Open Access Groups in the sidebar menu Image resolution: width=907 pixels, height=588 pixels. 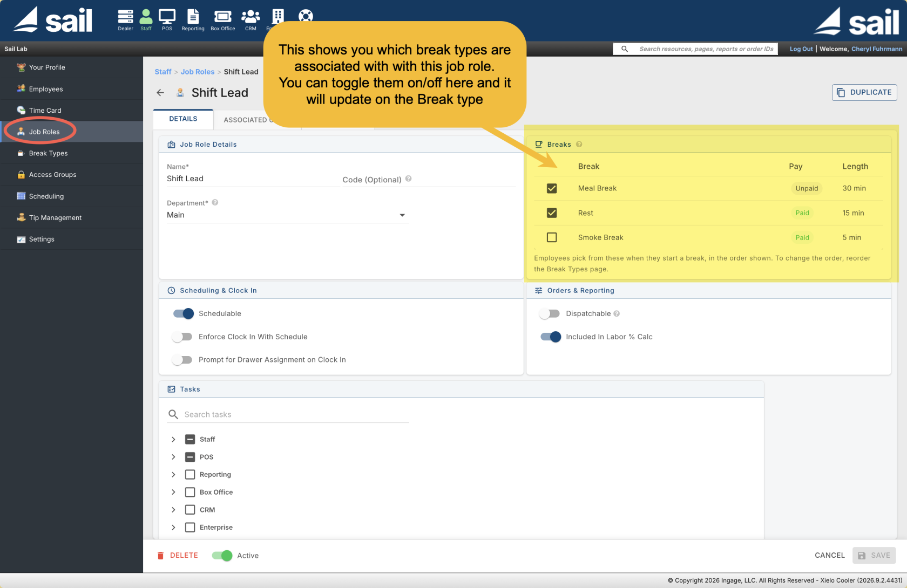[71, 175]
